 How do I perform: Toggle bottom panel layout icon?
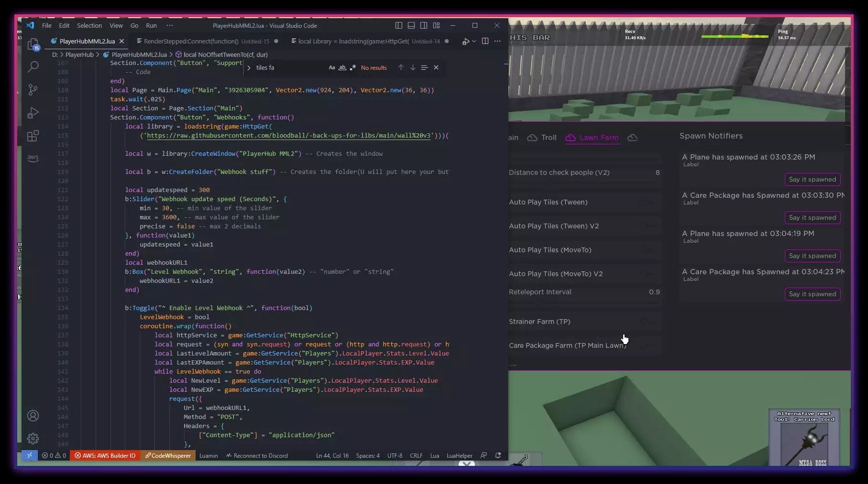click(411, 25)
